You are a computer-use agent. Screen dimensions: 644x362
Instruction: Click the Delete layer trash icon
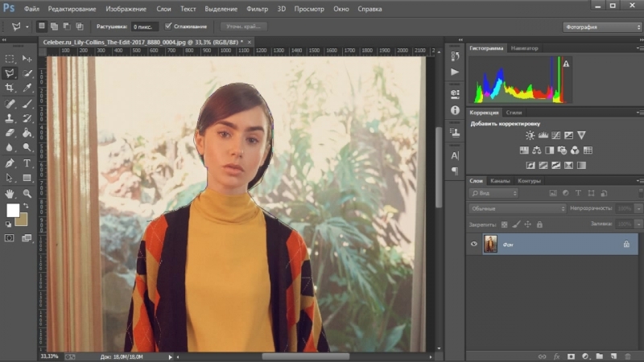(x=627, y=356)
